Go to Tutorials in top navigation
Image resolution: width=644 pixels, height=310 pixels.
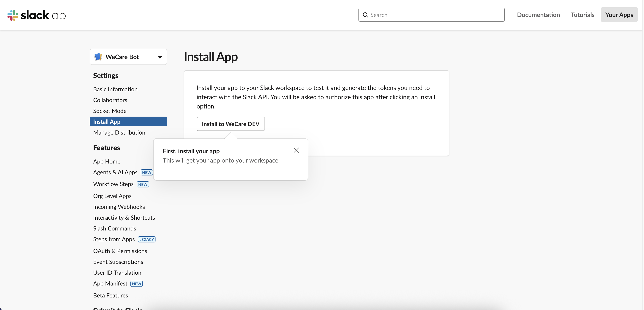[582, 15]
